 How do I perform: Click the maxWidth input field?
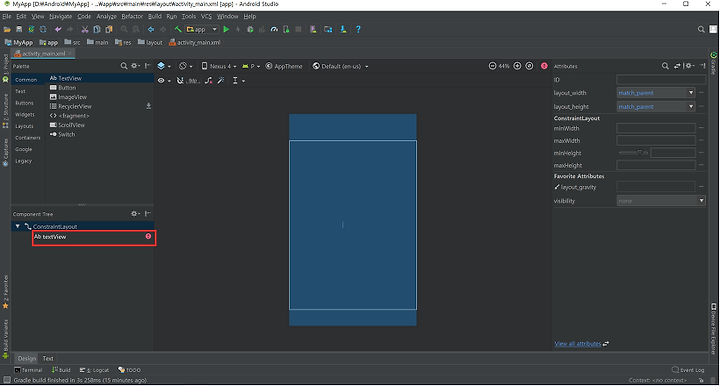(656, 140)
